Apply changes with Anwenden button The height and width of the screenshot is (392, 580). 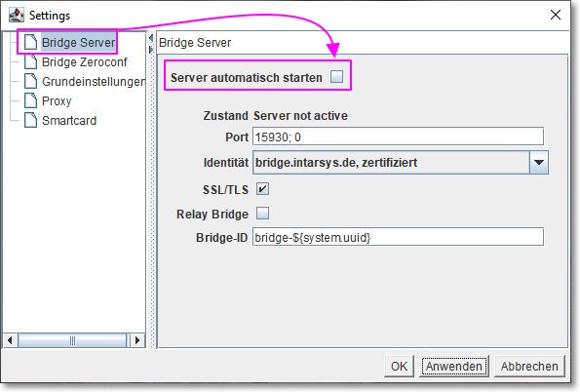[x=454, y=366]
